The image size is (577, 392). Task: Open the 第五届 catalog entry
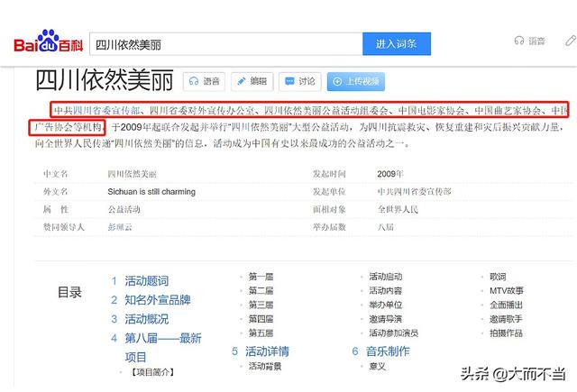tap(261, 333)
